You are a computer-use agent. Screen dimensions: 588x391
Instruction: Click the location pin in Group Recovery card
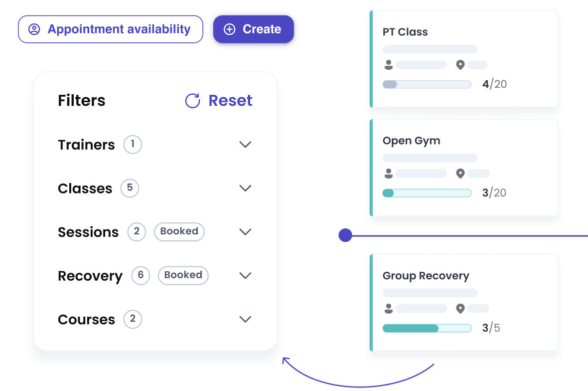(460, 309)
